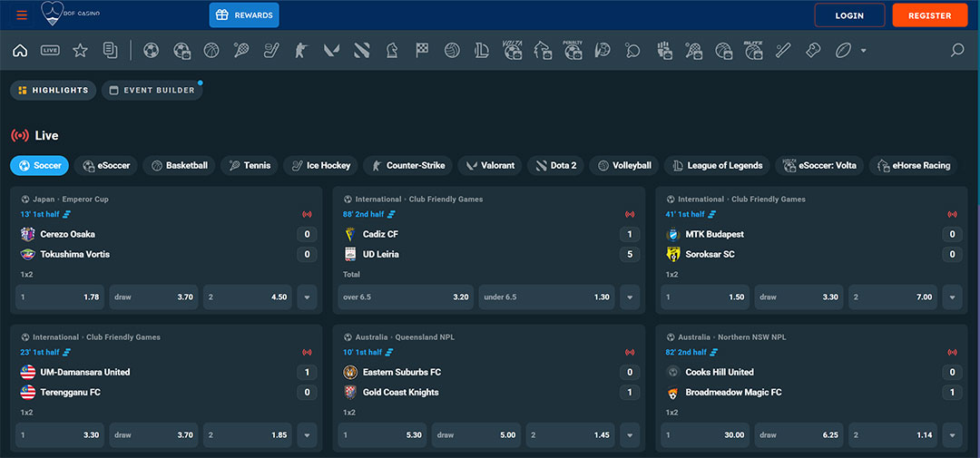Select Dota 2 icon in sports bar
Image resolution: width=980 pixels, height=458 pixels.
tap(362, 51)
